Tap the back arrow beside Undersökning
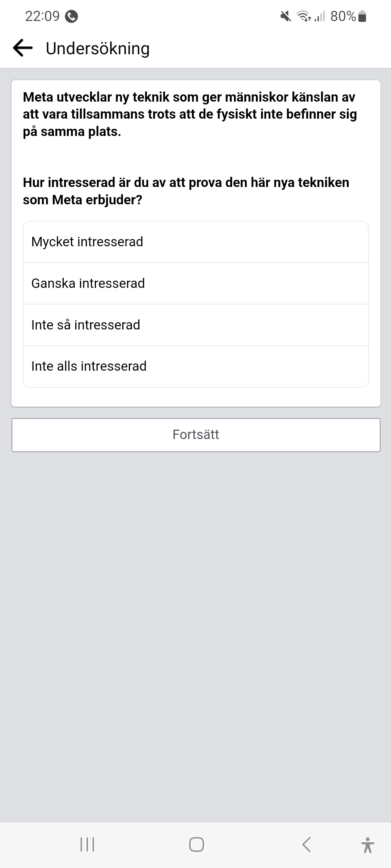391x868 pixels. 23,48
